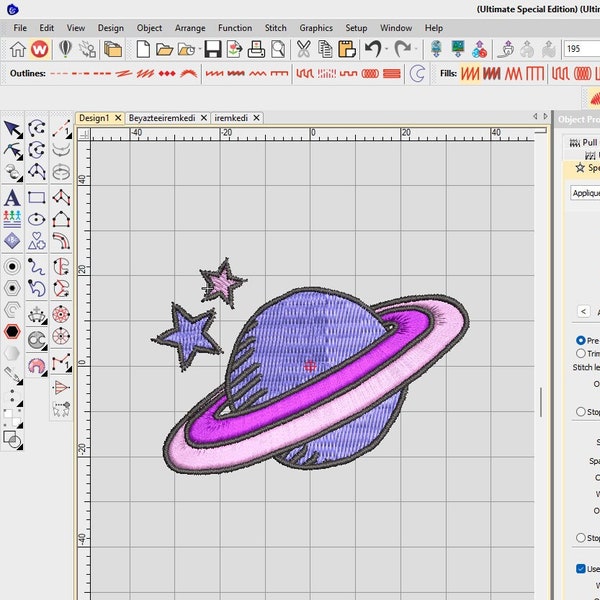
Task: Redo the last undone action
Action: click(402, 49)
